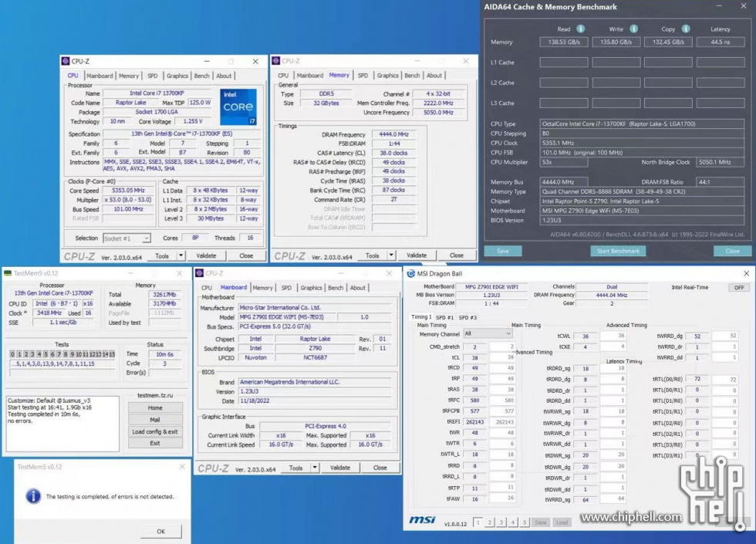Viewport: 756px width, 544px height.
Task: Click the tRFC value field showing 580
Action: [475, 400]
